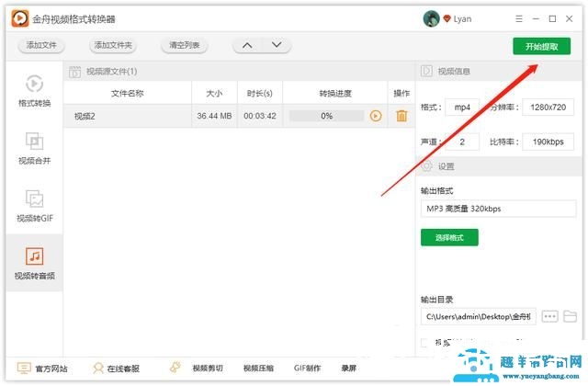Start extraction with 开始提取
The width and height of the screenshot is (588, 386).
(x=541, y=46)
